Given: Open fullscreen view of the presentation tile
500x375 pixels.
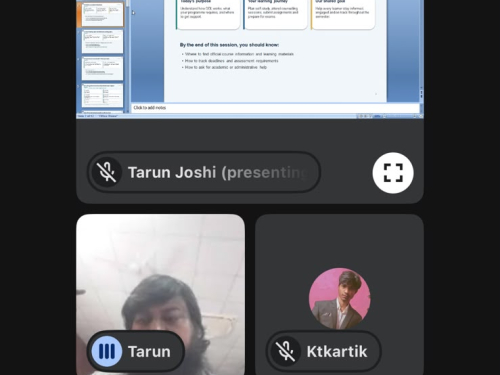Looking at the screenshot, I should [x=393, y=173].
